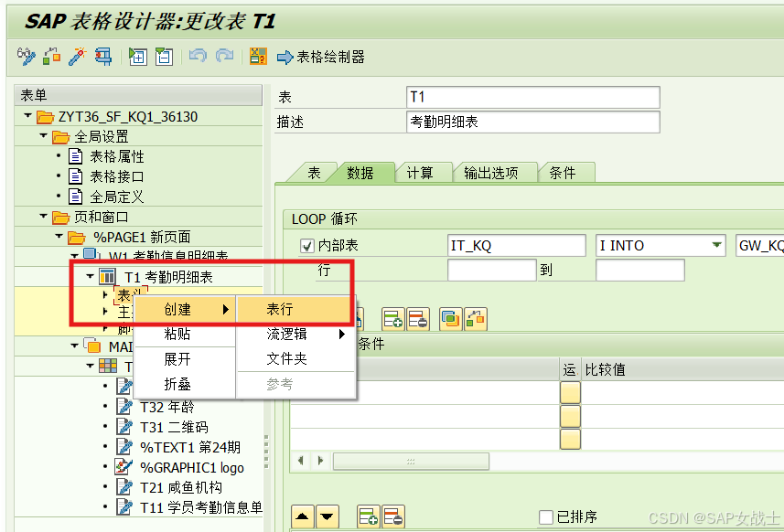Screen dimensions: 784x532
Task: Select the 表格接口 tree node
Action: [116, 176]
